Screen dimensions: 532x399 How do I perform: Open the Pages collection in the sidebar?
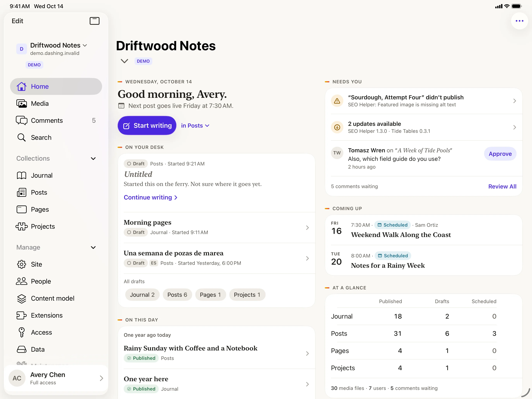tap(56, 210)
